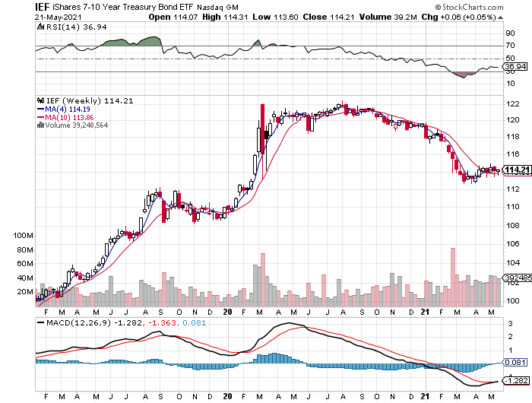Click the red -1.363 signal value
532x403 pixels.
tap(161, 322)
